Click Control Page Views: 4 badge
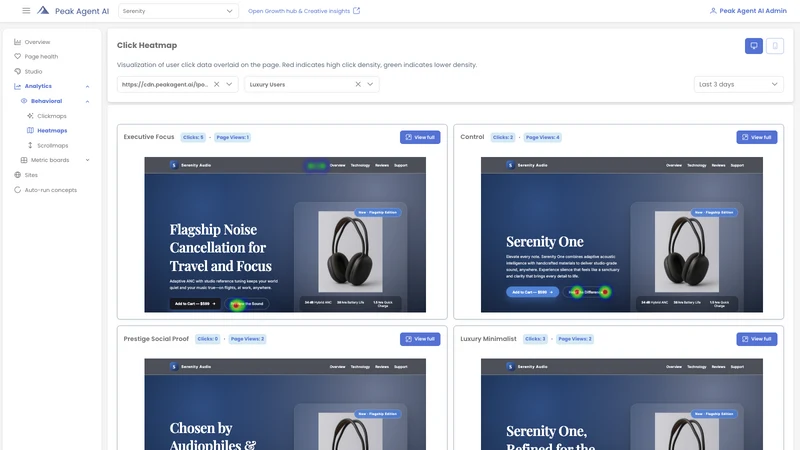Screen dimensions: 800x450 (x=543, y=137)
